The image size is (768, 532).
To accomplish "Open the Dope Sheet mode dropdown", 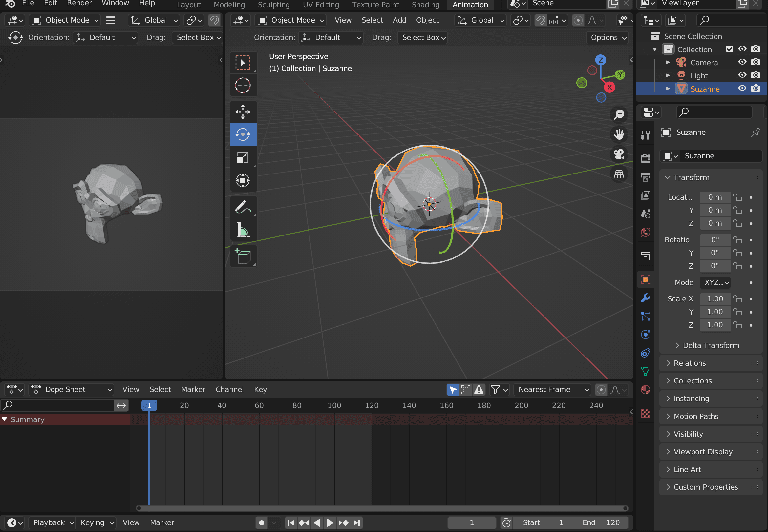I will [x=71, y=389].
